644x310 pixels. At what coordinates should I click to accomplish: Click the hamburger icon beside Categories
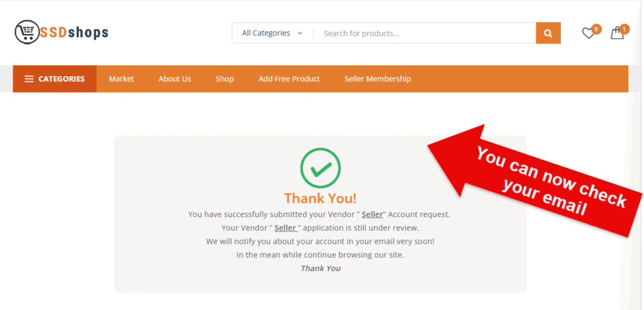tap(29, 79)
